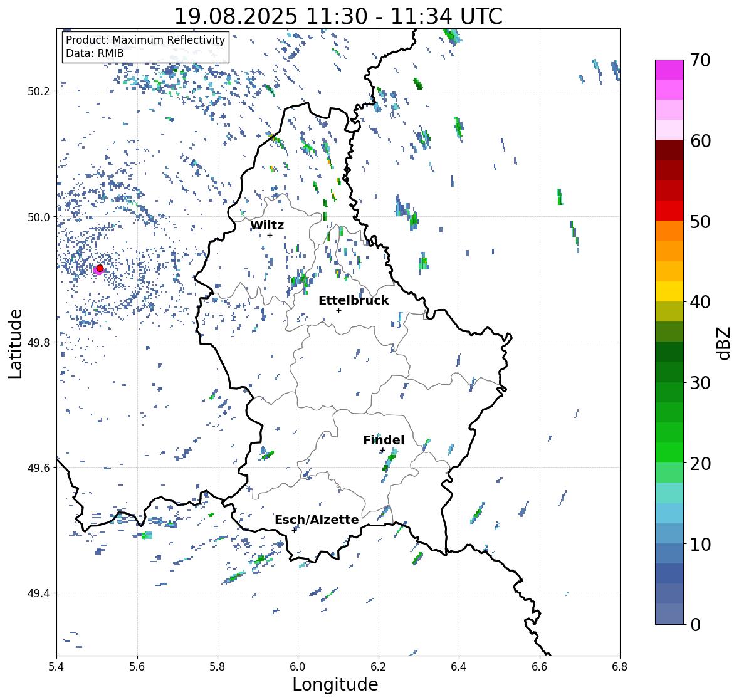
Task: Click the Wiltz city label
Action: [x=267, y=225]
